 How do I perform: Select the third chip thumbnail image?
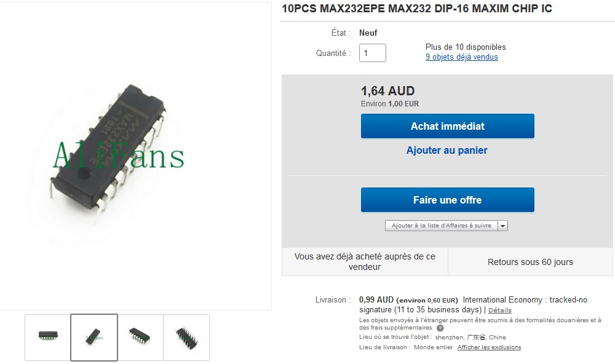pyautogui.click(x=140, y=338)
